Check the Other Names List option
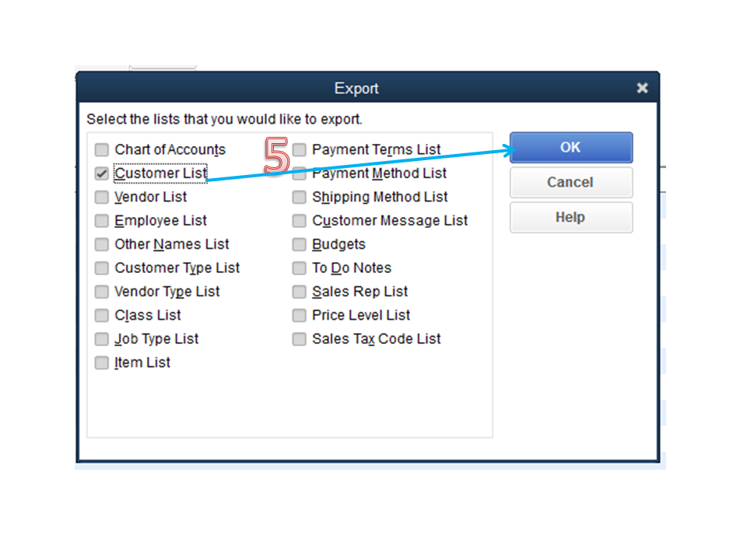Image resolution: width=747 pixels, height=560 pixels. coord(102,245)
